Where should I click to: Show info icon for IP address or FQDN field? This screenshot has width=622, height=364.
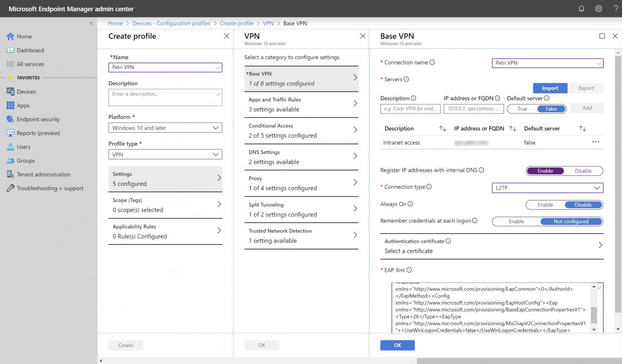coord(498,98)
